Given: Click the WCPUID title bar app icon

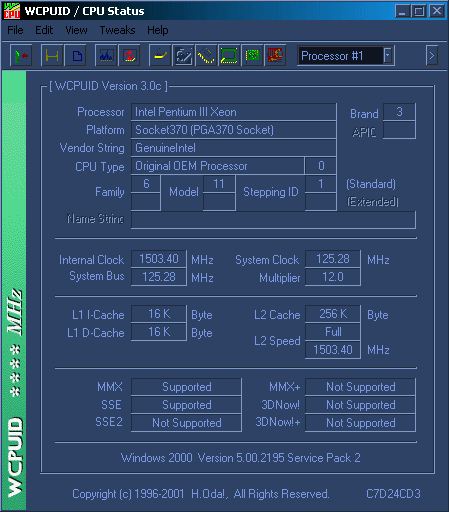Looking at the screenshot, I should click(12, 11).
